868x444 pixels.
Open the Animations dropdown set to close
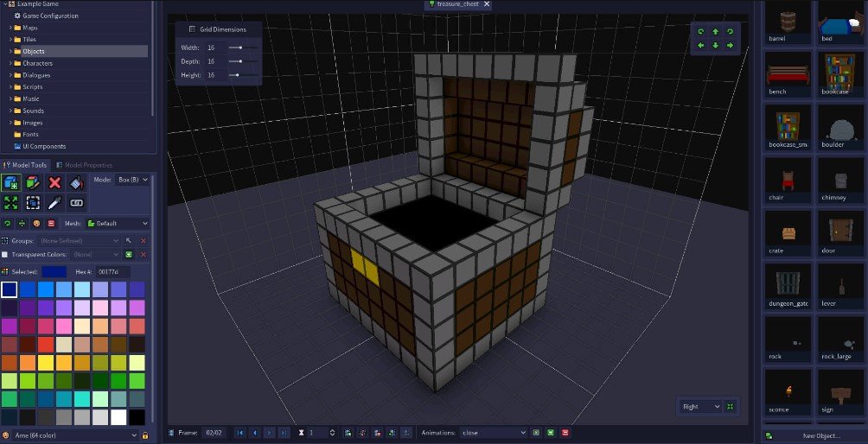(x=494, y=432)
